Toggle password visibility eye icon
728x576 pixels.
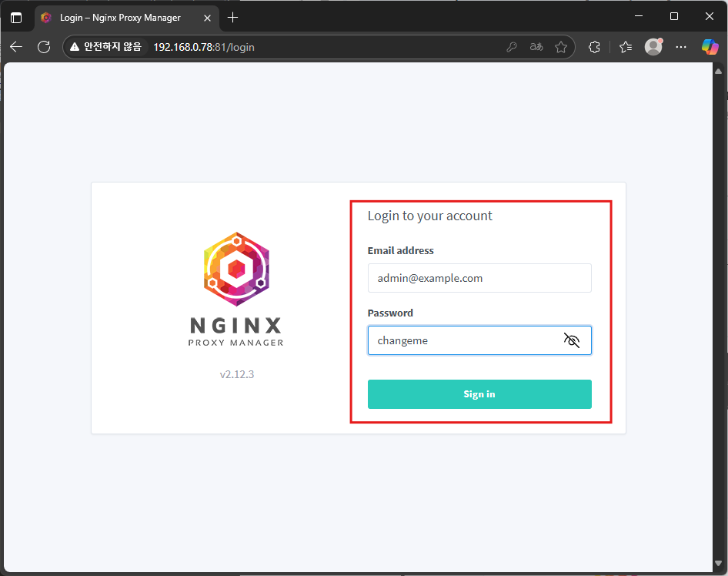(572, 340)
